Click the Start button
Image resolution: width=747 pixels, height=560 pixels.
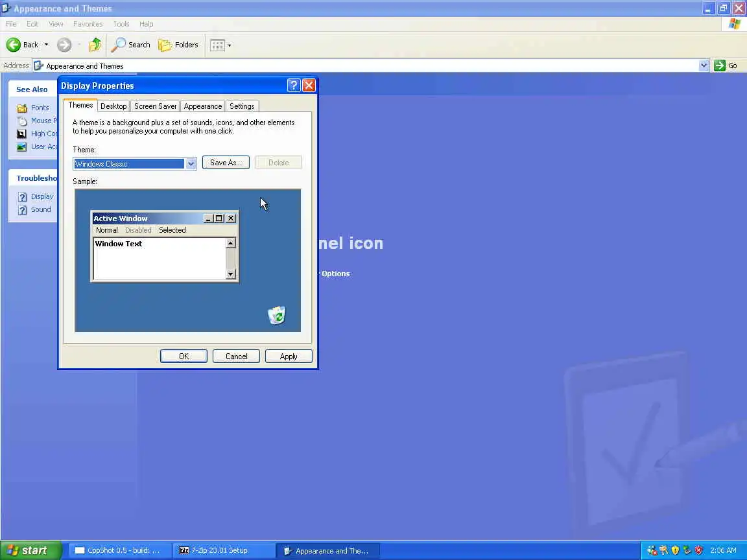click(30, 550)
